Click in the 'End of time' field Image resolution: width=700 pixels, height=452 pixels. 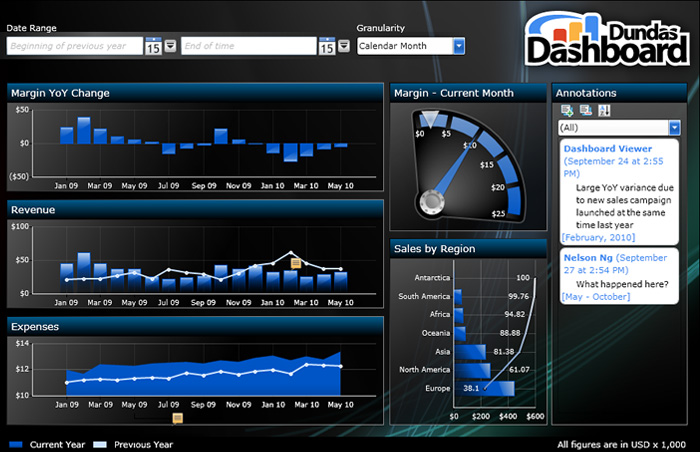pos(248,46)
